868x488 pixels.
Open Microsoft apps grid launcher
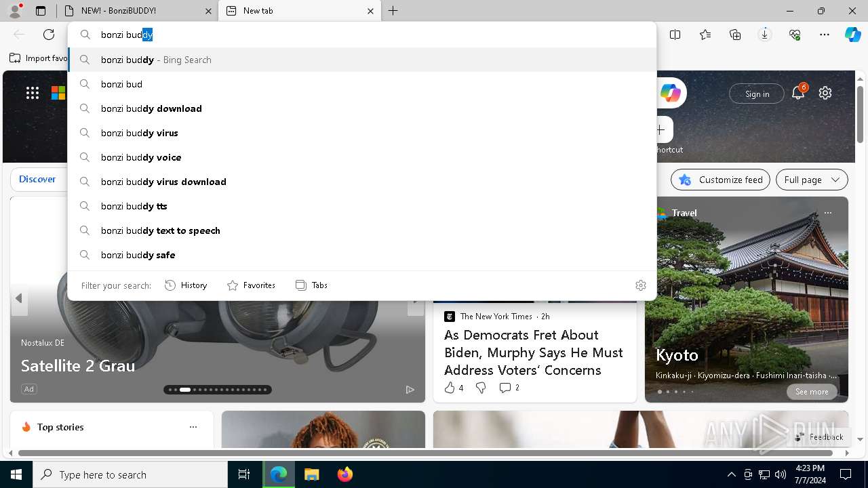click(x=33, y=94)
